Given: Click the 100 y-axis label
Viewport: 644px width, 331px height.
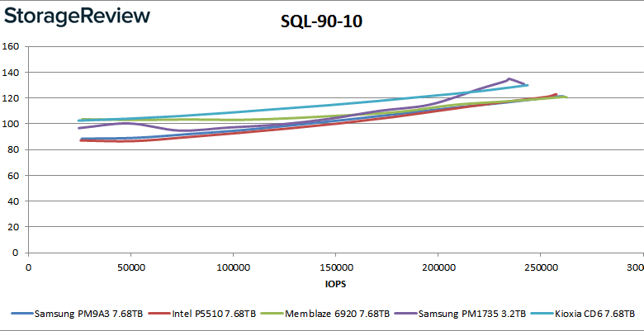Looking at the screenshot, I should click(11, 124).
